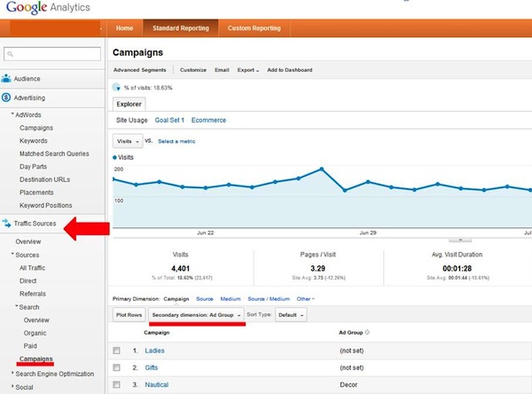Open the Audience section icon
Image resolution: width=532 pixels, height=394 pixels.
pyautogui.click(x=6, y=78)
